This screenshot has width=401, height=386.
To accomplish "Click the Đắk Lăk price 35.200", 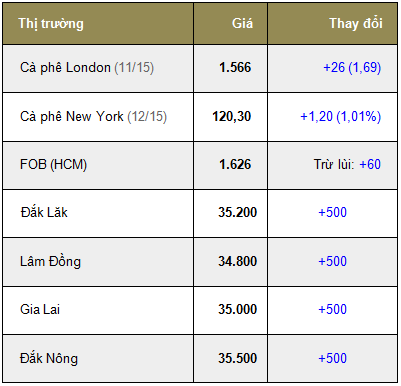I will 238,213.
